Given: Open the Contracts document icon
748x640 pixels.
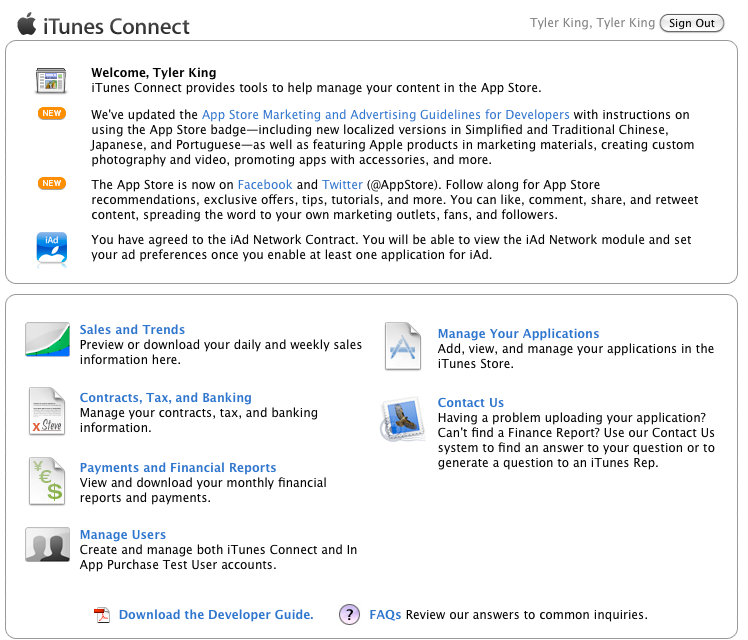Looking at the screenshot, I should tap(47, 411).
